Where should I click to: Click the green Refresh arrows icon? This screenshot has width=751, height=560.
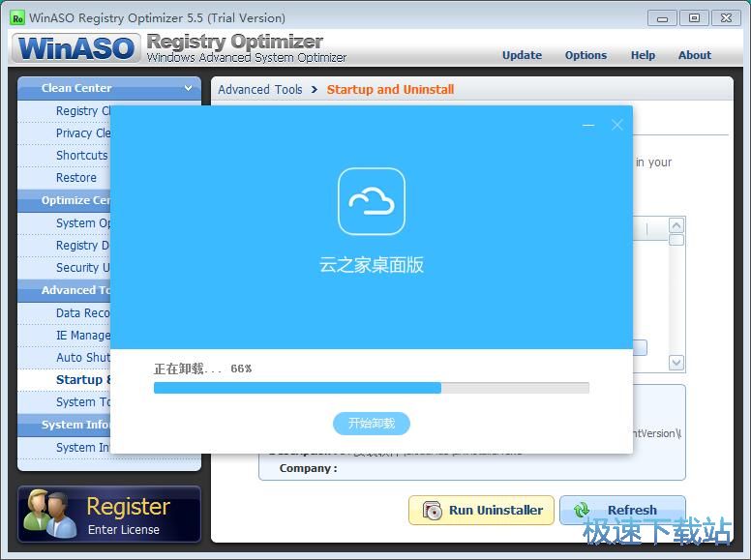coord(582,511)
